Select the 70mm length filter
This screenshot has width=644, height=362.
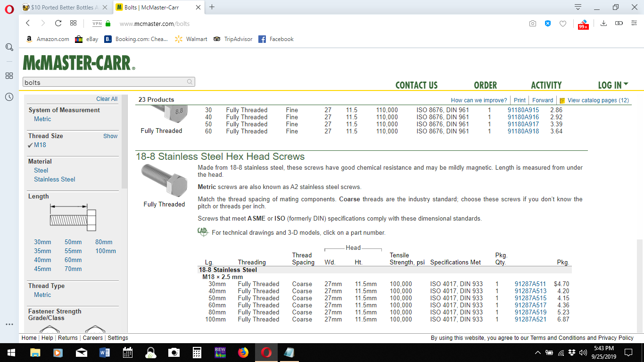coord(73,269)
